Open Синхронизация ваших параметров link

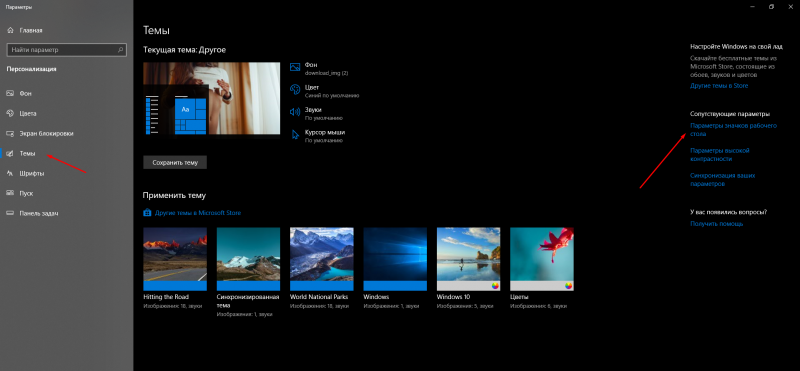click(722, 180)
